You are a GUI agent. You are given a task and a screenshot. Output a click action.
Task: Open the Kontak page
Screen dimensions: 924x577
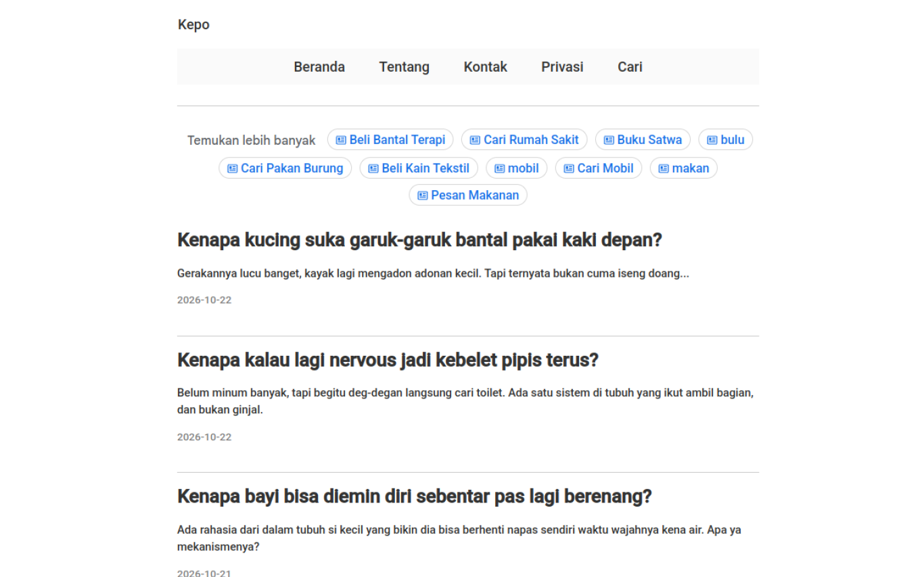[486, 67]
